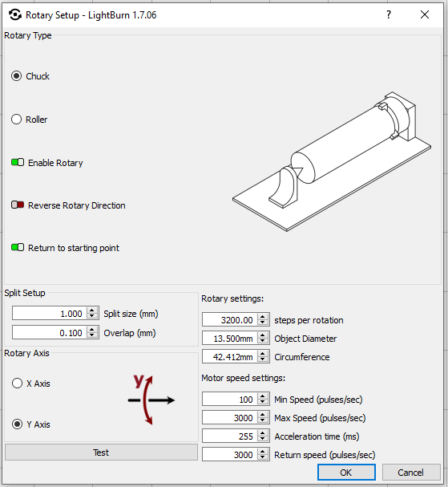Viewport: 448px width, 487px height.
Task: Click the chuck rotary illustration
Action: pyautogui.click(x=332, y=161)
